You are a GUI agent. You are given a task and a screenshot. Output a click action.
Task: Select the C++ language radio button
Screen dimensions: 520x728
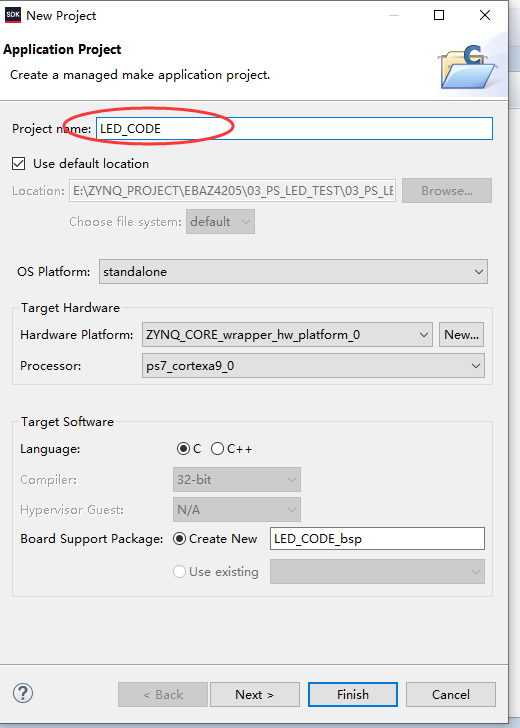(217, 449)
